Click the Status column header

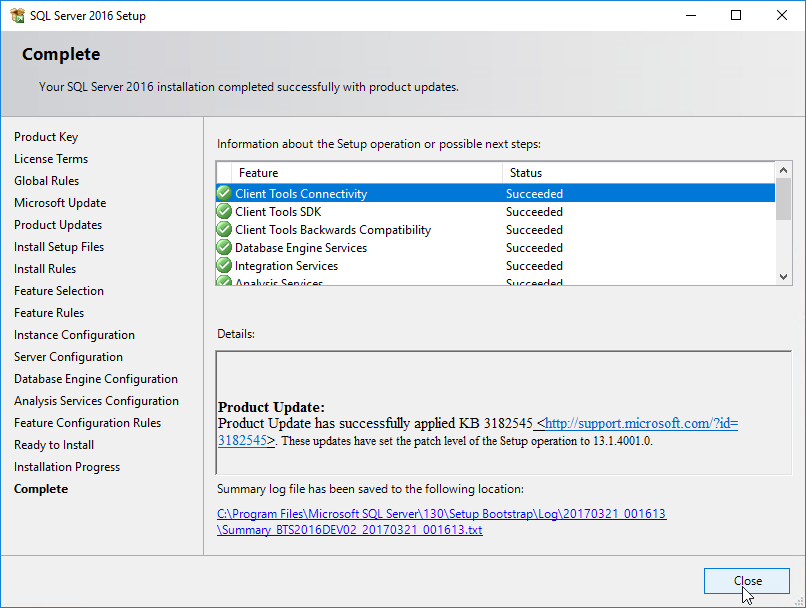[639, 173]
